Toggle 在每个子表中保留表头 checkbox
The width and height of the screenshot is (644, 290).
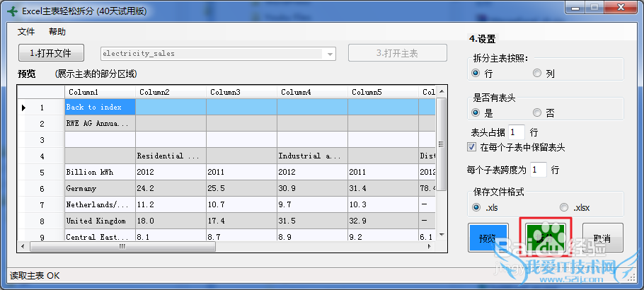pyautogui.click(x=473, y=147)
